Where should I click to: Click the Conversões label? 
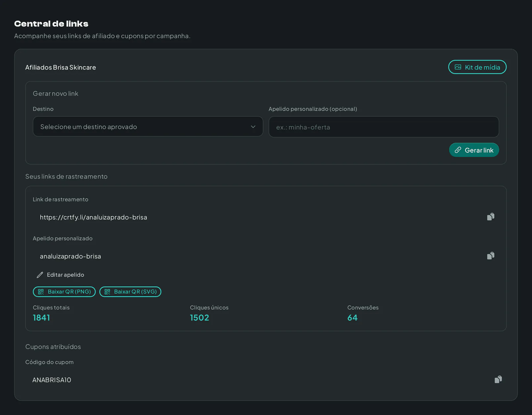point(363,308)
